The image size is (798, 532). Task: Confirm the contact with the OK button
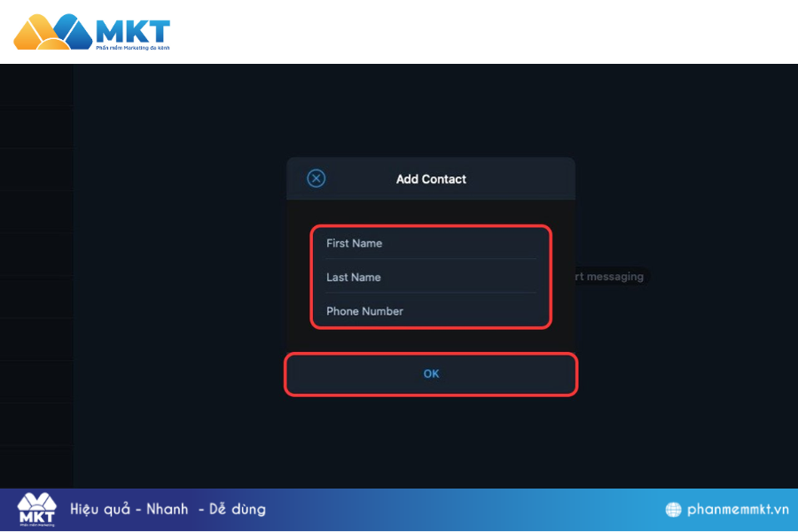click(x=431, y=373)
